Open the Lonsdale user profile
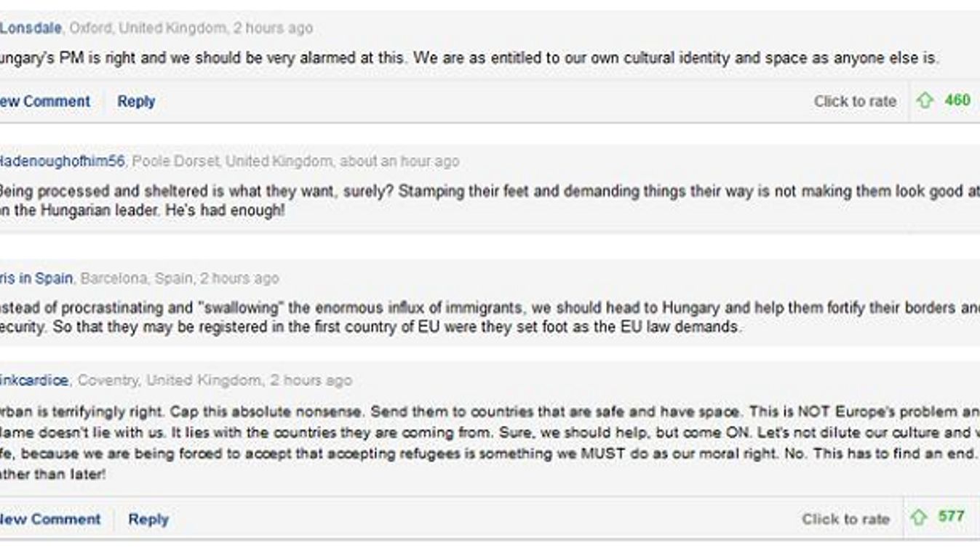980x551 pixels. 31,28
